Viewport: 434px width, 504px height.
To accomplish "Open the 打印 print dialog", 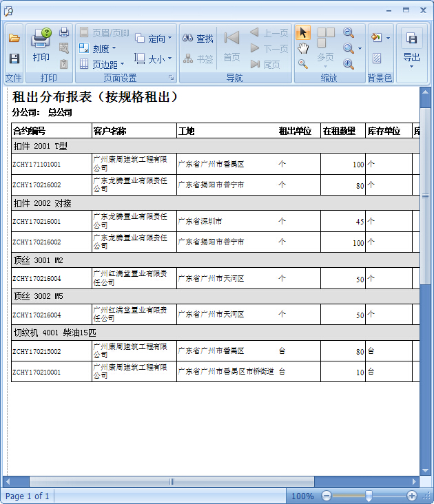I will coord(41,45).
